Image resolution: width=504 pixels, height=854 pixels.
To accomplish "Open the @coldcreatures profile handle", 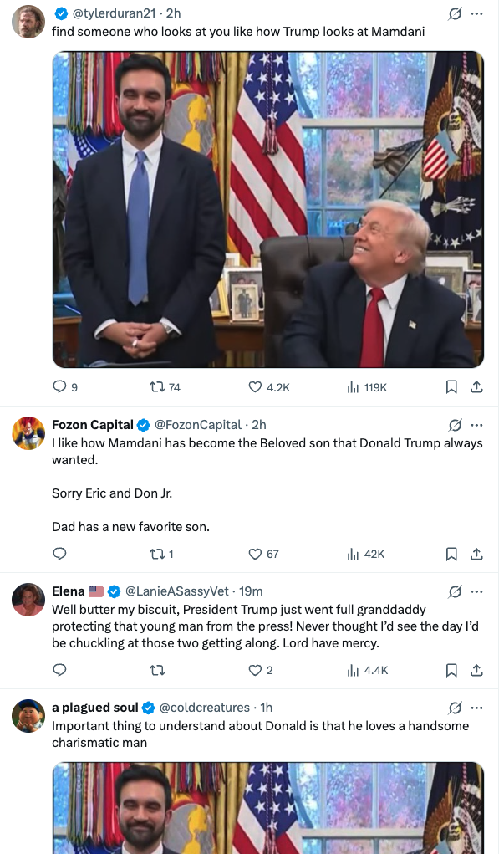I will [205, 708].
